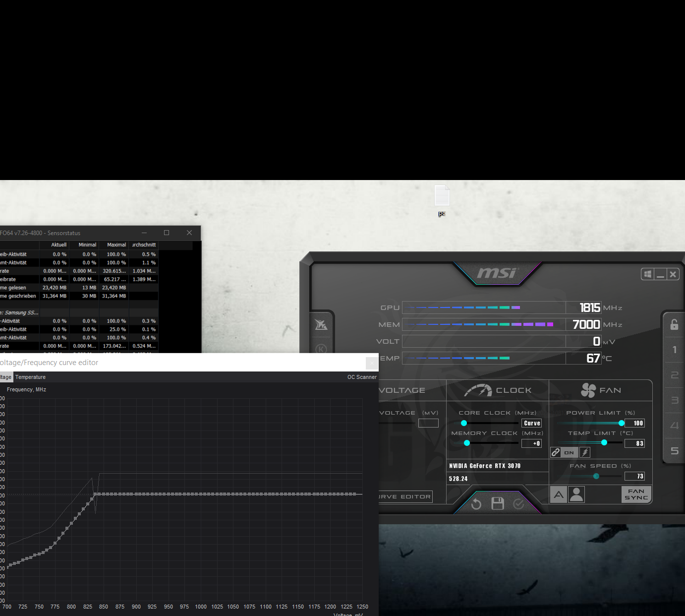This screenshot has width=685, height=616.
Task: Apply settings with the checkmark icon
Action: point(518,504)
